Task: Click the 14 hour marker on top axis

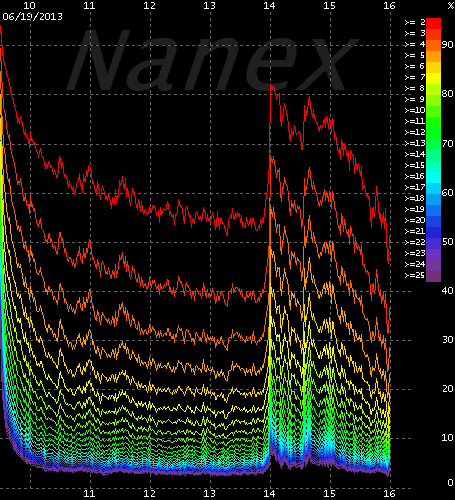Action: click(269, 6)
